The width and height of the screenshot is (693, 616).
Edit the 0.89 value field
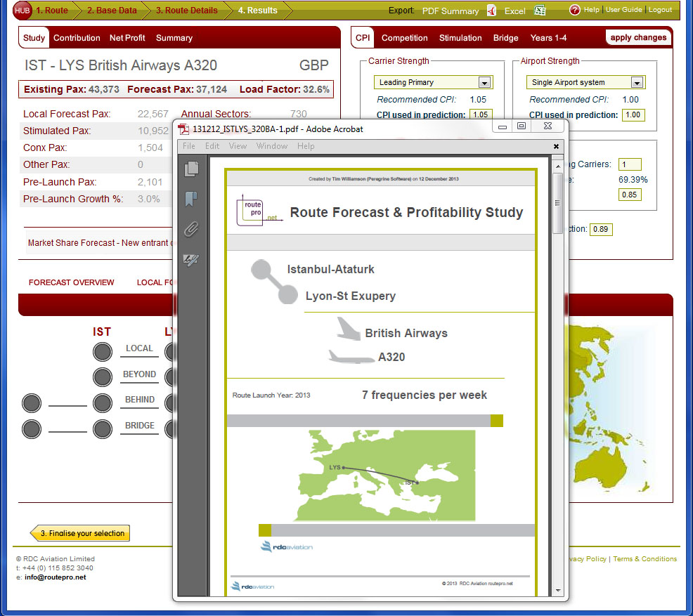(601, 229)
